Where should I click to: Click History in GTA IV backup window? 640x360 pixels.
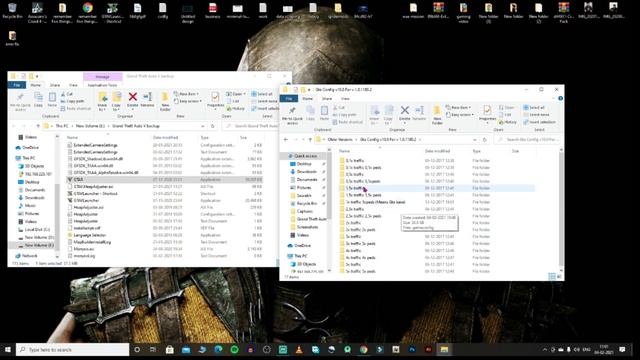tap(236, 109)
